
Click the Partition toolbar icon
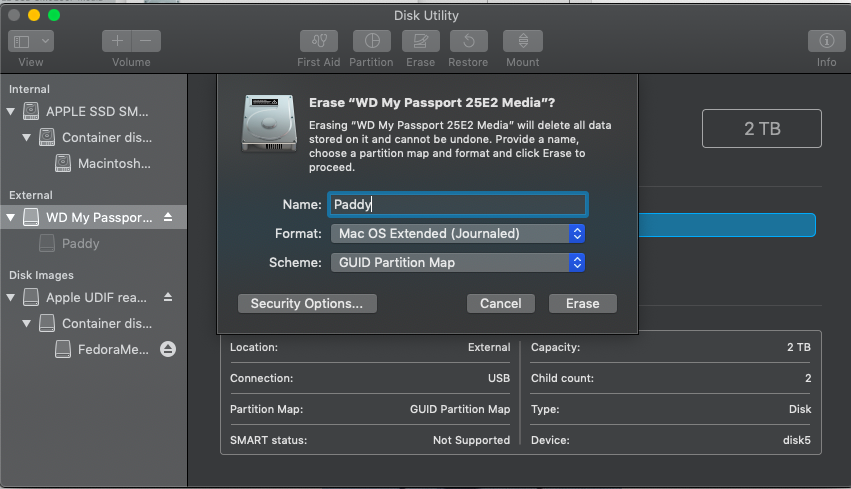tap(371, 41)
